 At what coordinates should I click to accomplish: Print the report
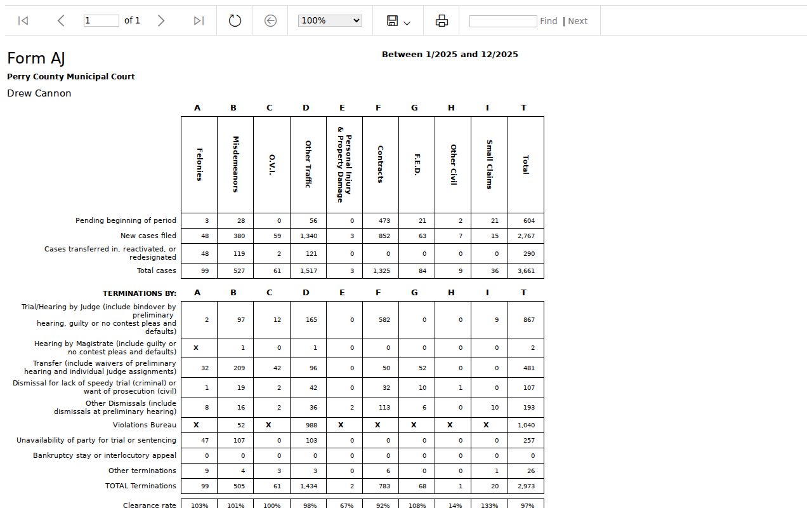tap(442, 21)
